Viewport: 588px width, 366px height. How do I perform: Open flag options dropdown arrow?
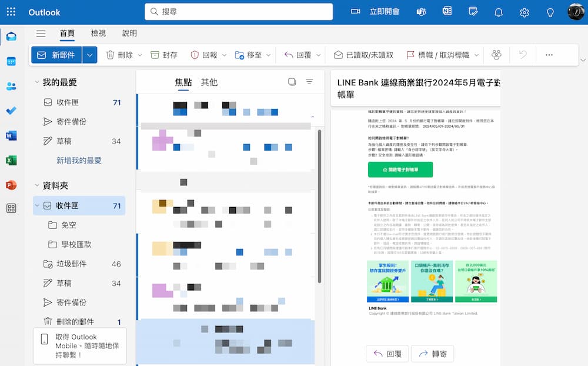[477, 55]
